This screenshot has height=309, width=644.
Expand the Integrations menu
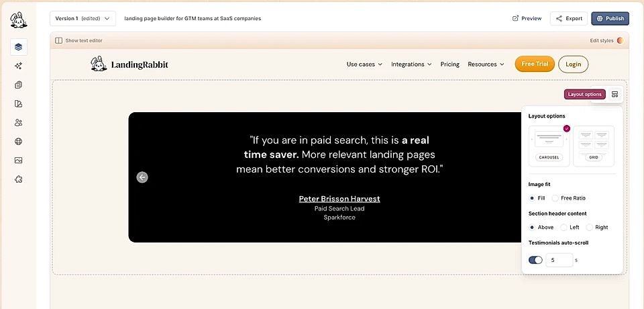click(411, 64)
